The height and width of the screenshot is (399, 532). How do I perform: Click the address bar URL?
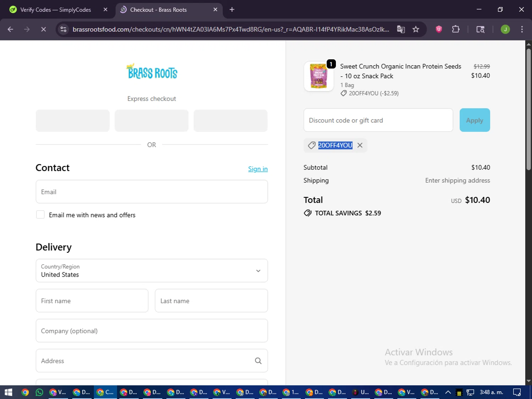[231, 29]
